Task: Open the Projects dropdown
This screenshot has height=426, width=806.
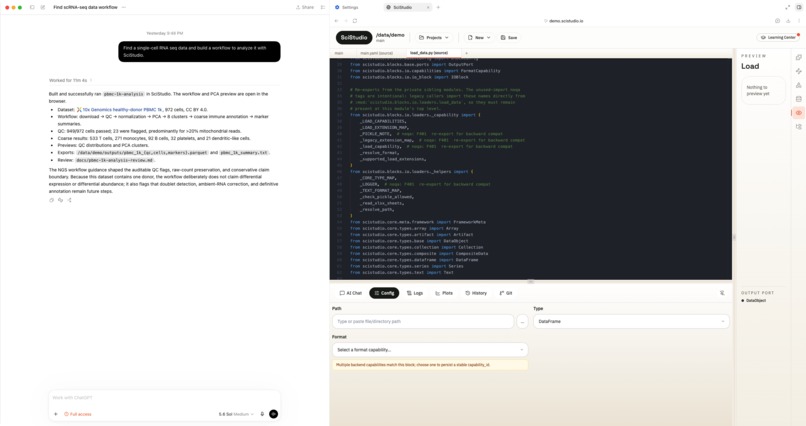Action: 434,38
